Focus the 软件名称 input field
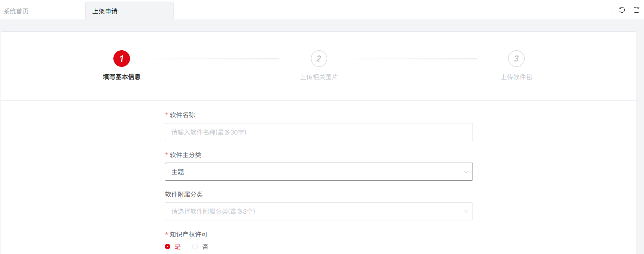 click(319, 132)
